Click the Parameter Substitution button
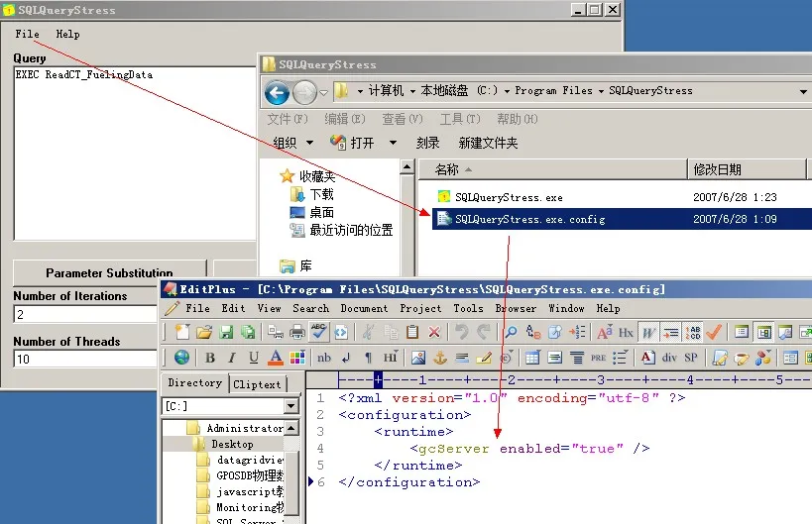 tap(109, 272)
